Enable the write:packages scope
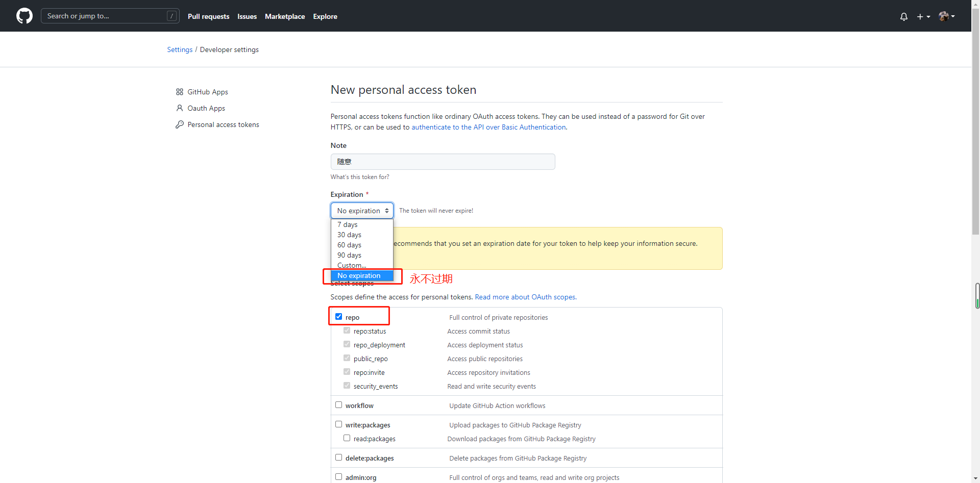 (338, 424)
